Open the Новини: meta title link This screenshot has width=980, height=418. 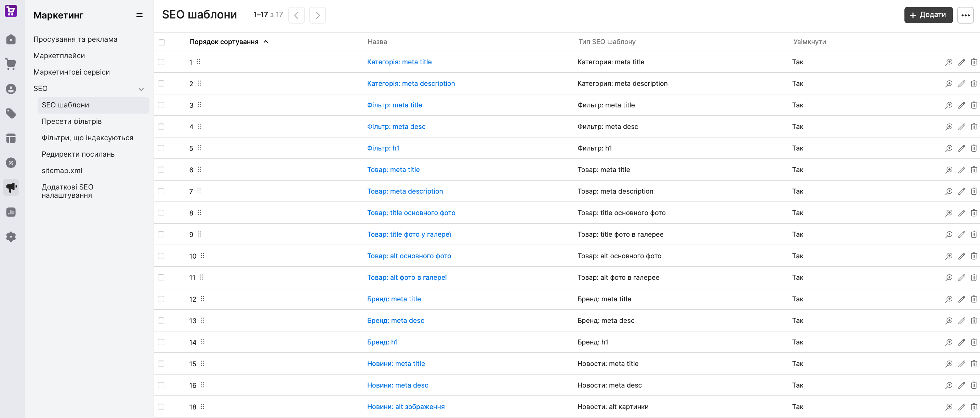(x=396, y=364)
